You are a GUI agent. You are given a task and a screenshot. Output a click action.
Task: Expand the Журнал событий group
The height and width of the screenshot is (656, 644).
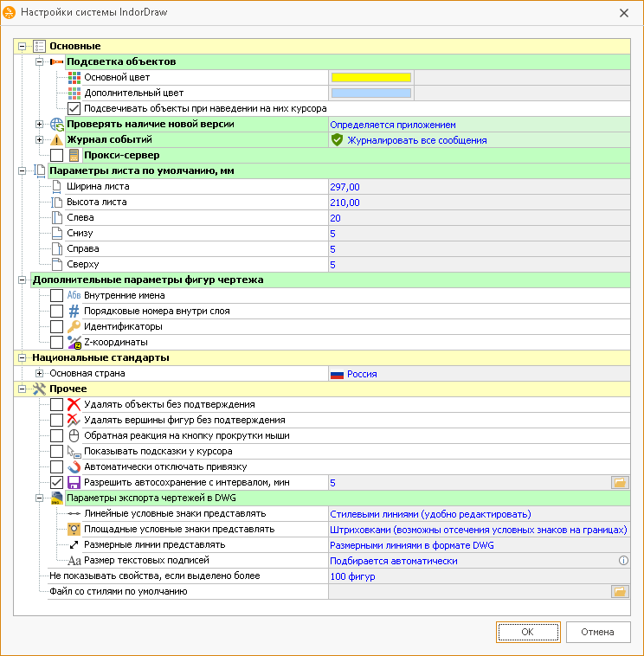[x=39, y=139]
